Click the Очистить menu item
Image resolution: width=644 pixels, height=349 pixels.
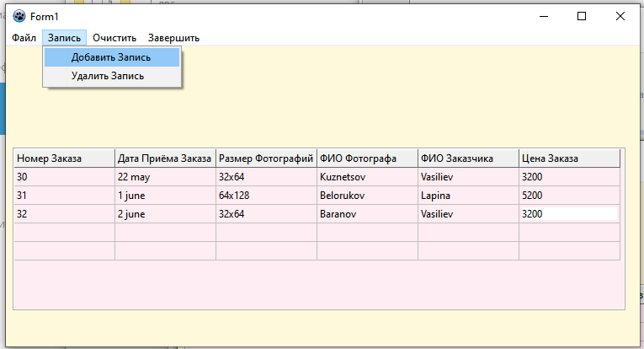coord(114,38)
